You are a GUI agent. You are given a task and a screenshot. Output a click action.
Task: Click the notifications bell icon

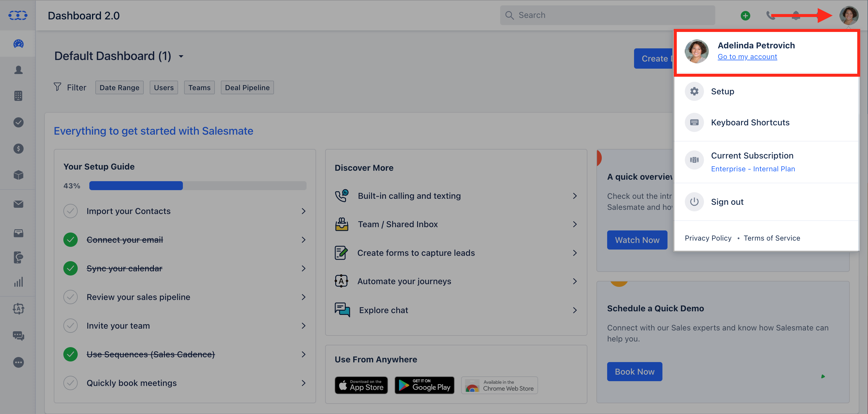(x=796, y=16)
